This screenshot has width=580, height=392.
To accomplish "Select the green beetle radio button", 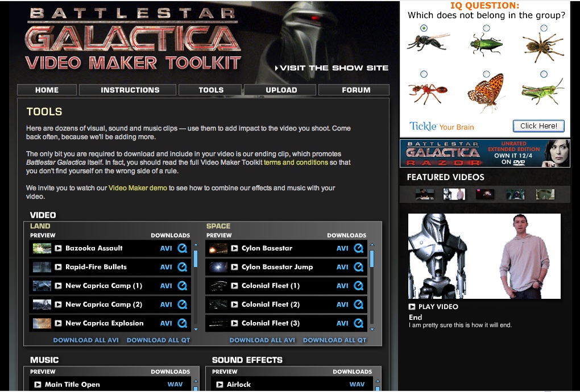I will 486,28.
